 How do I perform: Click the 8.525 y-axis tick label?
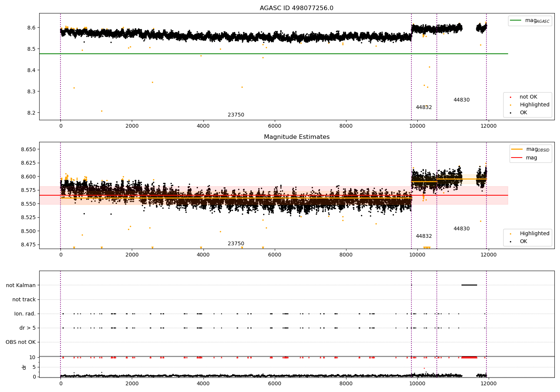point(29,217)
